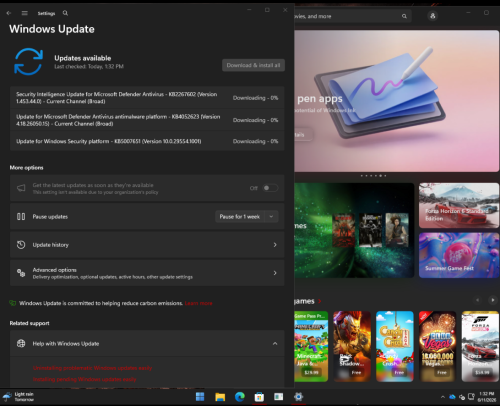Show hidden system tray icons chevron
The image size is (500, 406).
coord(443,397)
